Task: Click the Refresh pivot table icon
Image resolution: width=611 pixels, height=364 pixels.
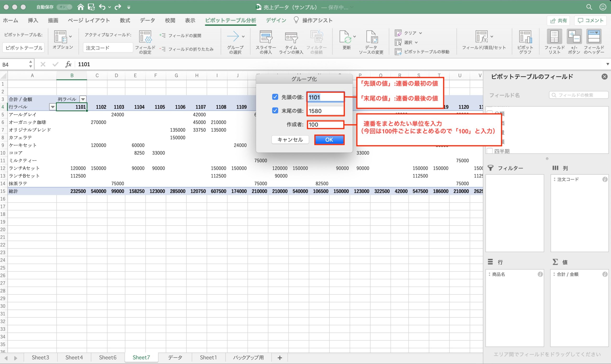Action: pos(346,37)
